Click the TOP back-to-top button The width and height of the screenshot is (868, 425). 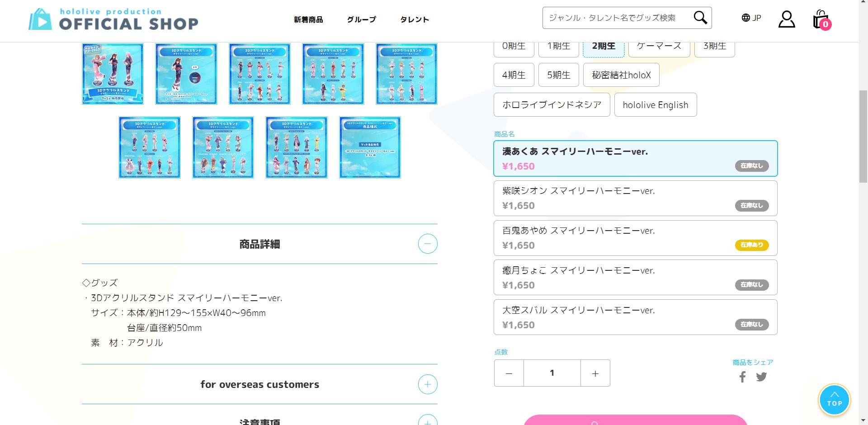[x=835, y=400]
